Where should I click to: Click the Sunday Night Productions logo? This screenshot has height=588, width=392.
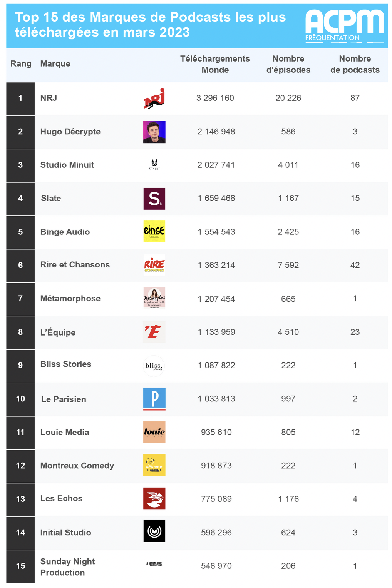154,564
